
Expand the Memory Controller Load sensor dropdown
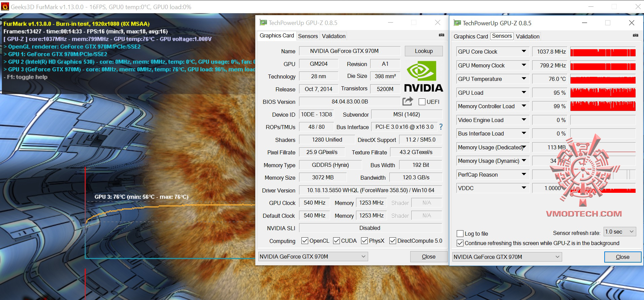point(524,106)
